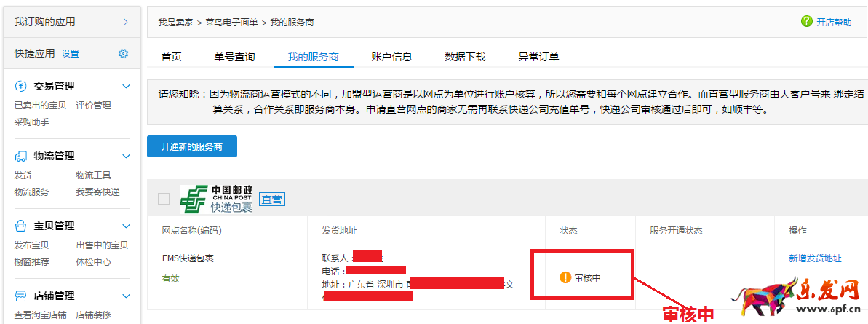This screenshot has width=868, height=324.
Task: Click the 宝贝管理 shopping bag icon
Action: tap(21, 226)
